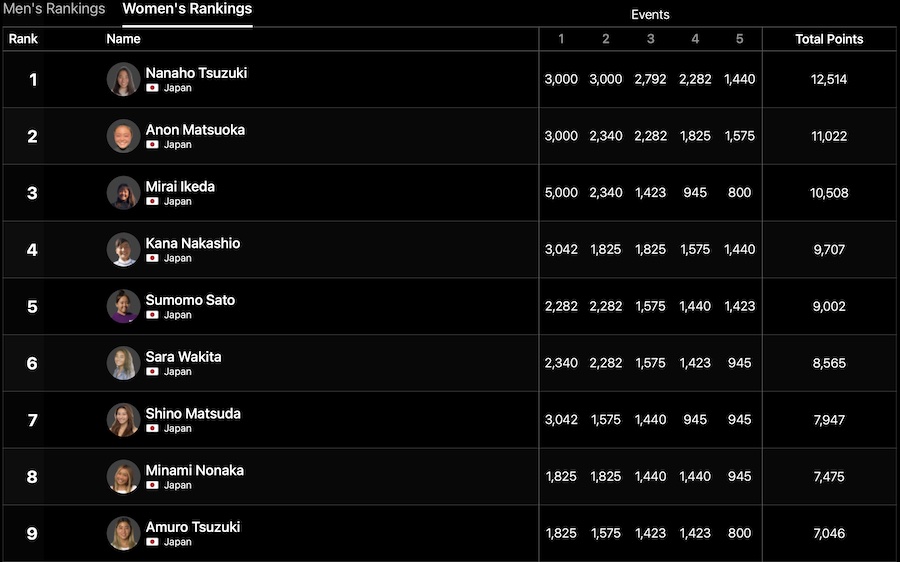Viewport: 900px width, 562px height.
Task: Click Kana Nakashio's profile picture
Action: 123,250
